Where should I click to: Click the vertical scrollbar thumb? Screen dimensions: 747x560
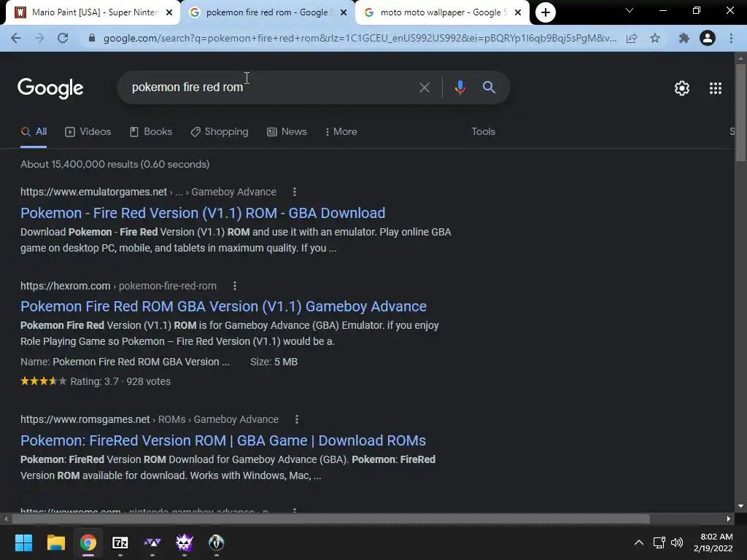pyautogui.click(x=740, y=112)
